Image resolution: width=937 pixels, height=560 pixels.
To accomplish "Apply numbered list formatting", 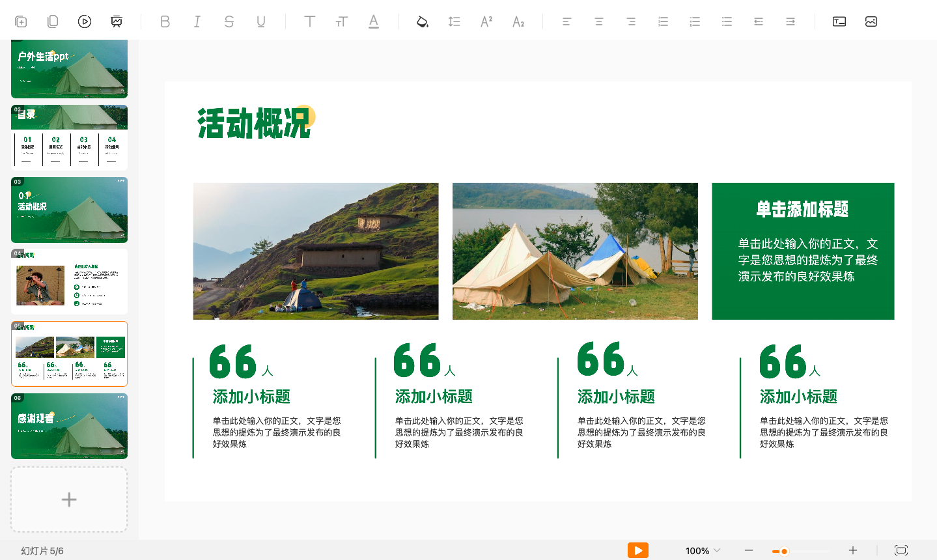I will (662, 21).
